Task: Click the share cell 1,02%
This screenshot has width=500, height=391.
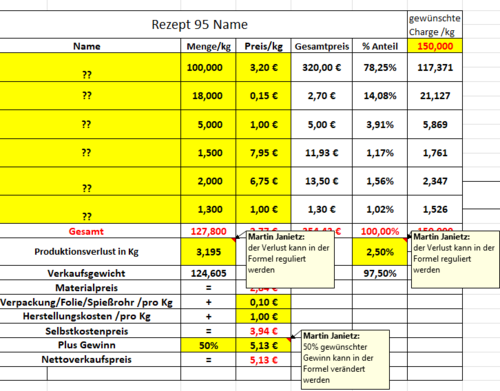Action: 380,209
